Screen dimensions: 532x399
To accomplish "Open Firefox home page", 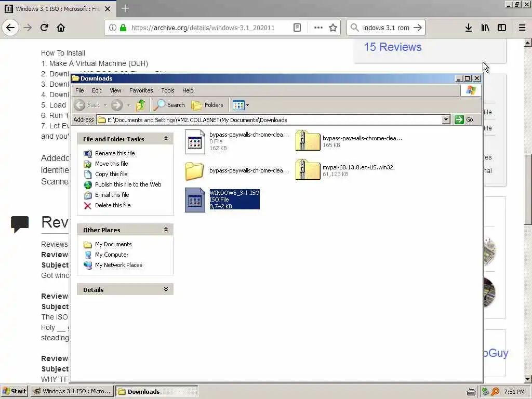I will pyautogui.click(x=61, y=28).
